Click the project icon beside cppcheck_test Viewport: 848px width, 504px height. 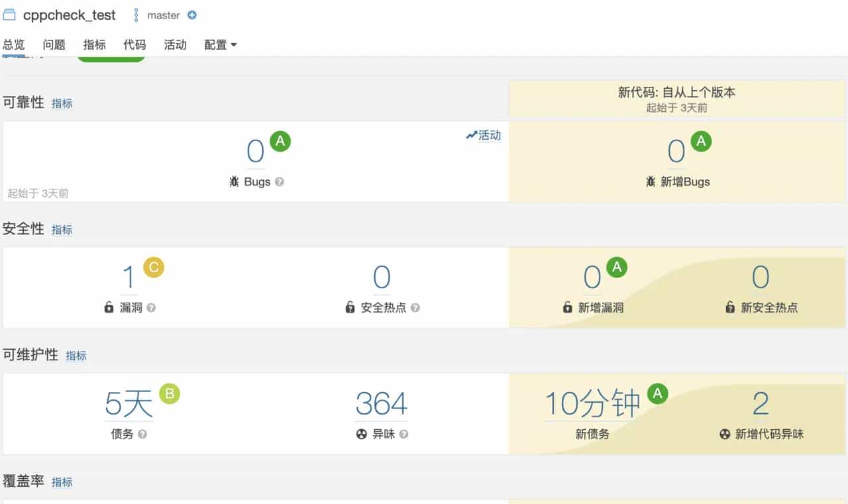coord(9,15)
